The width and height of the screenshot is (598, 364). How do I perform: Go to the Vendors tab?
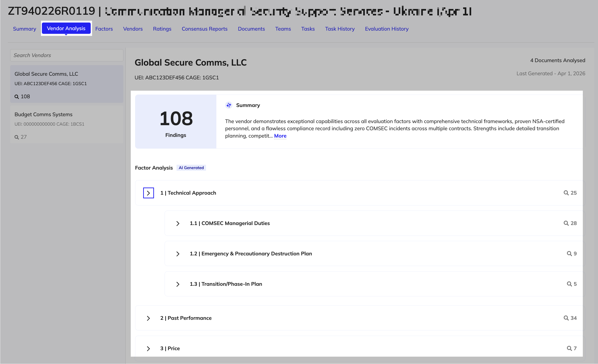tap(133, 29)
